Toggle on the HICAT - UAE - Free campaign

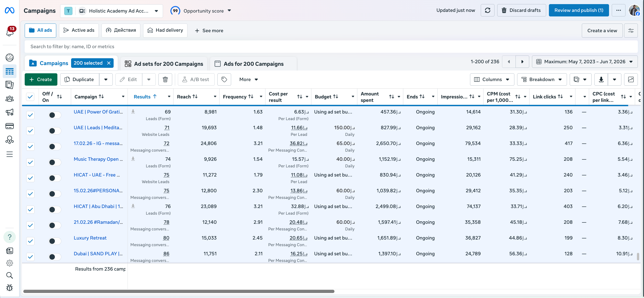54,178
